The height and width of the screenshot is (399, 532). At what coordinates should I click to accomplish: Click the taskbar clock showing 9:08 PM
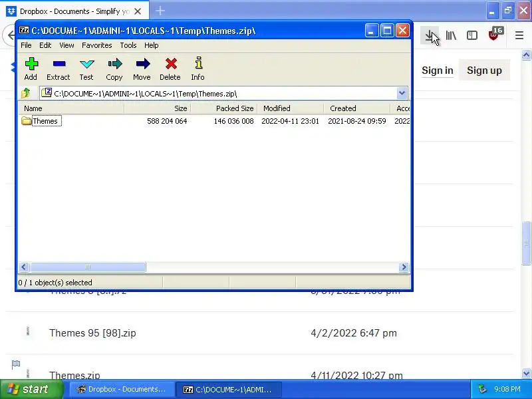(x=507, y=389)
